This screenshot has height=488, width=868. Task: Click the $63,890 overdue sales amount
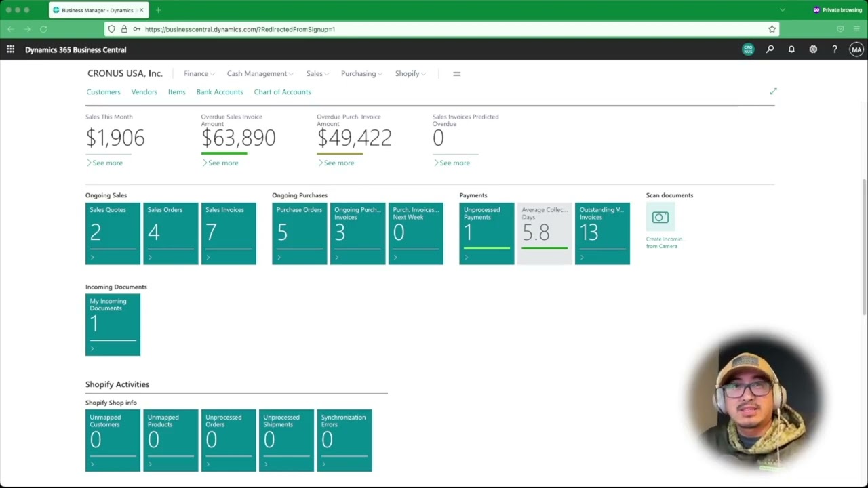pos(238,138)
